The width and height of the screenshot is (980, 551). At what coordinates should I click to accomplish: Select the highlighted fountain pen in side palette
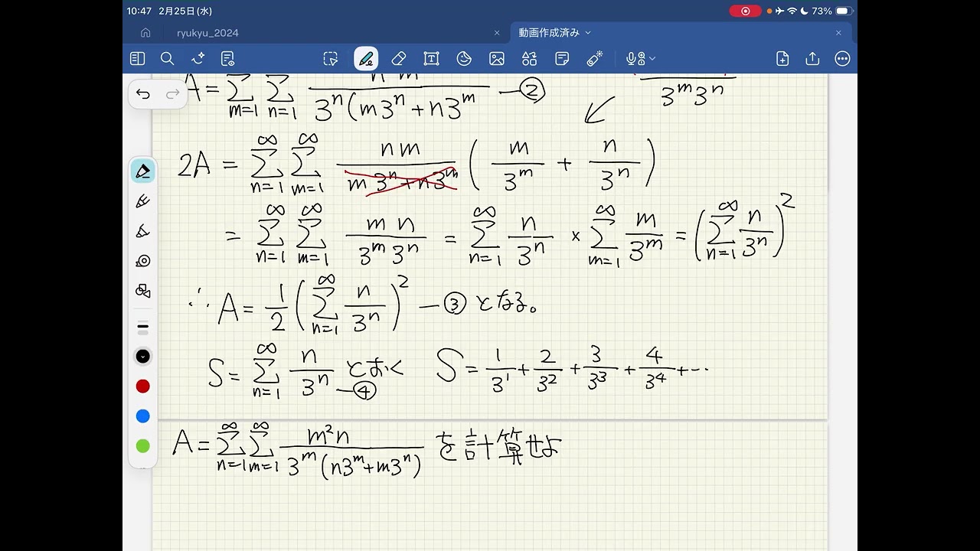tap(142, 171)
